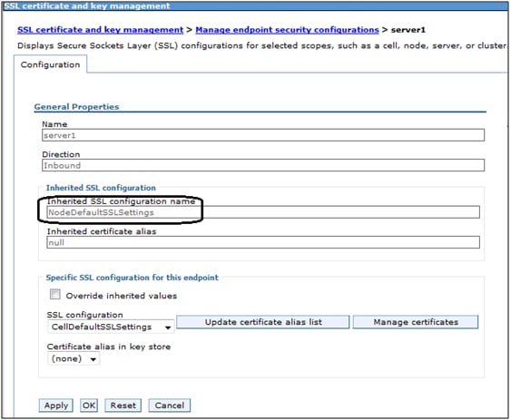Click the SSL certificate and key management title bar
This screenshot has width=511, height=420.
(x=256, y=5)
